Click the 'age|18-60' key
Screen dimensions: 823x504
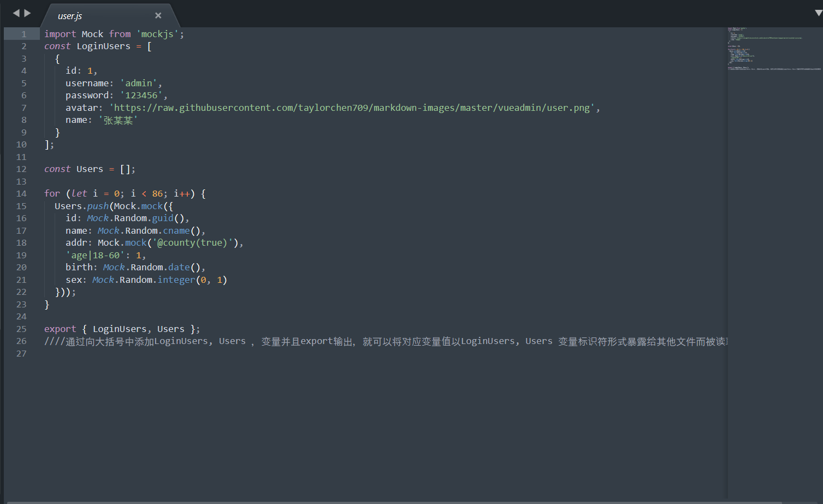[x=95, y=255]
